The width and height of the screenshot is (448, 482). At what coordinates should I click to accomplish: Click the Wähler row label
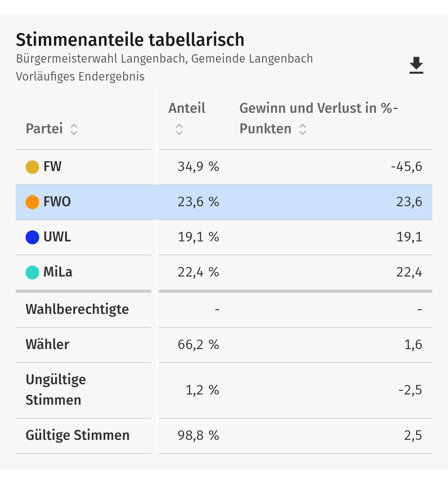coord(48,345)
